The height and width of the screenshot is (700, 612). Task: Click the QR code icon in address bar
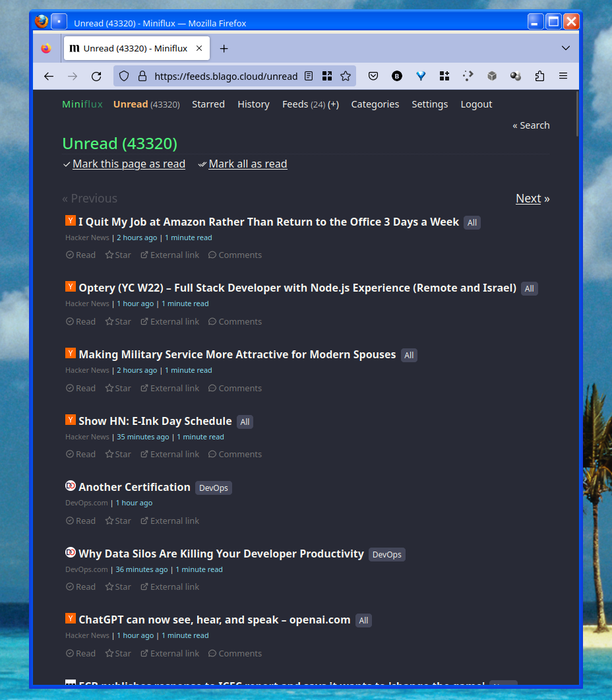(327, 77)
